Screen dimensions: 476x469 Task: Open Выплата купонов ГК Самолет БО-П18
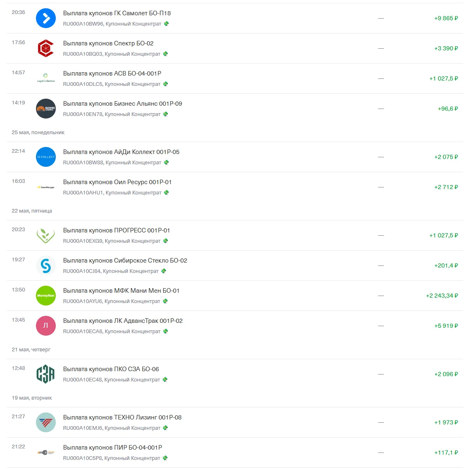[x=117, y=13]
